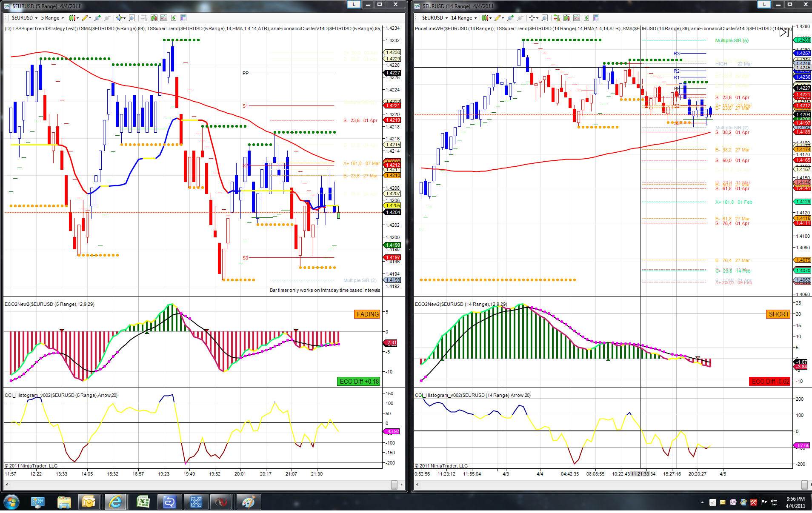Open chart Properties icon in 5 Range toolbar
812x513 pixels.
pos(183,18)
